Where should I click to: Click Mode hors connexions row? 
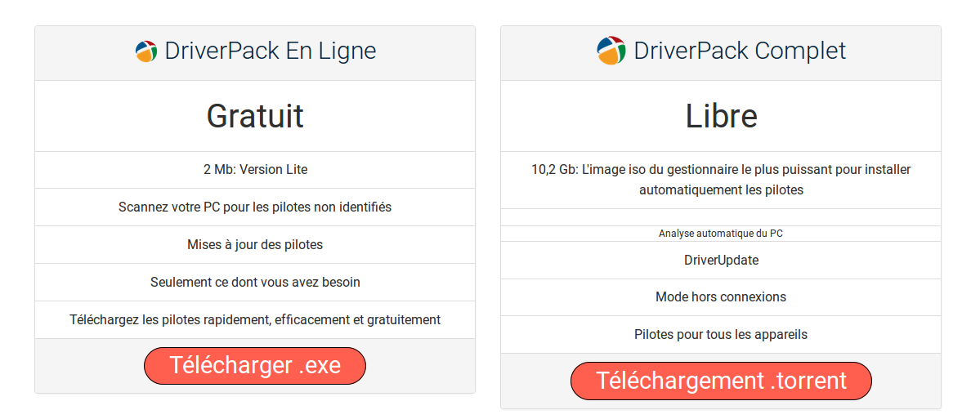(x=721, y=297)
